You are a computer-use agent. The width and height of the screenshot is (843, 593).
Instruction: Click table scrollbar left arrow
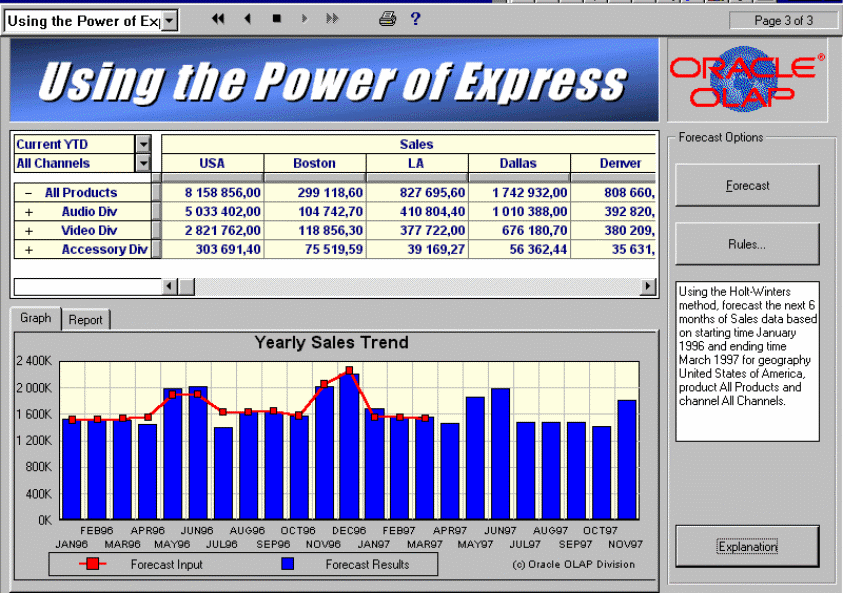[169, 287]
